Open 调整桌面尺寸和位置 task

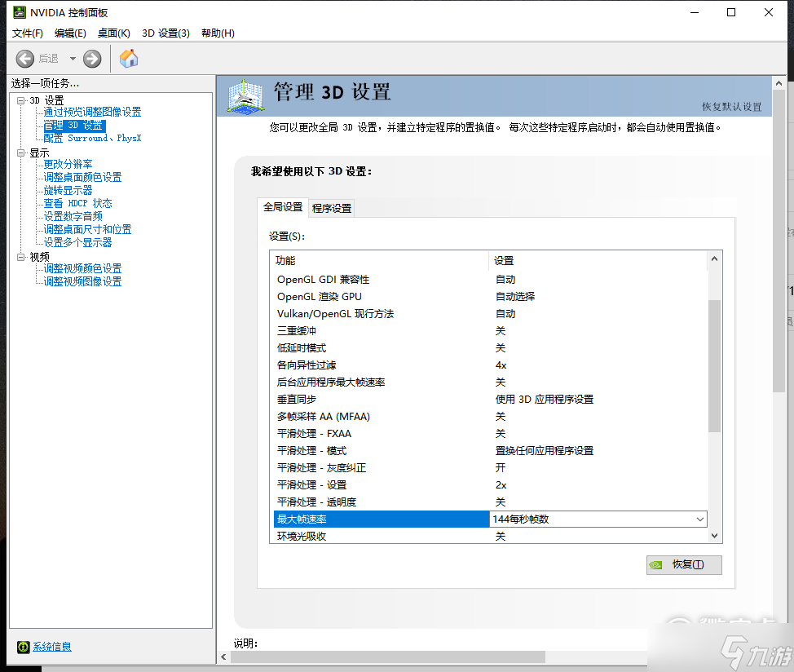tap(87, 229)
